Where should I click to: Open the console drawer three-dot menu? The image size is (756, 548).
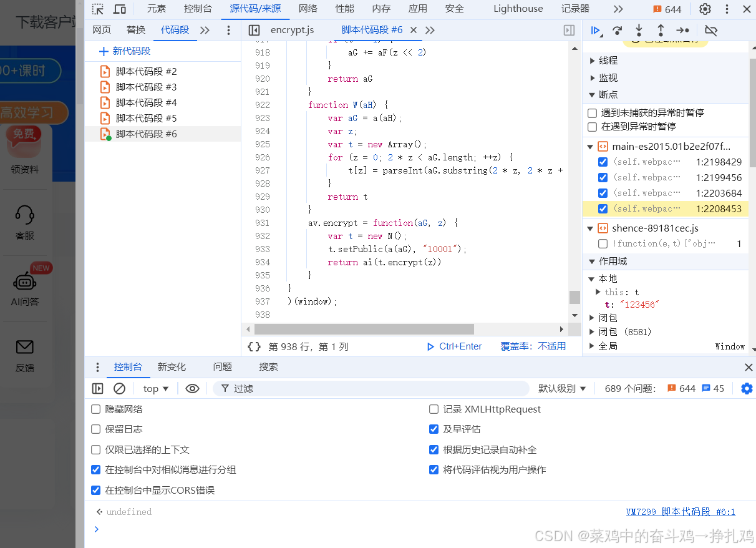pyautogui.click(x=97, y=367)
